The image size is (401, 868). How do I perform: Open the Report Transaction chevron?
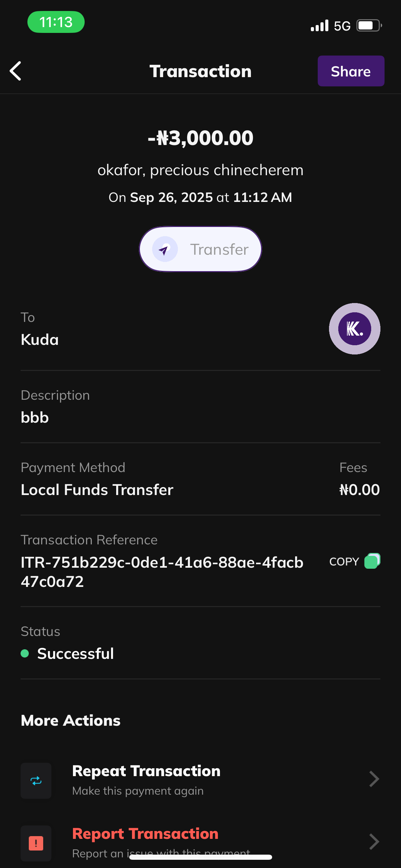click(x=374, y=842)
